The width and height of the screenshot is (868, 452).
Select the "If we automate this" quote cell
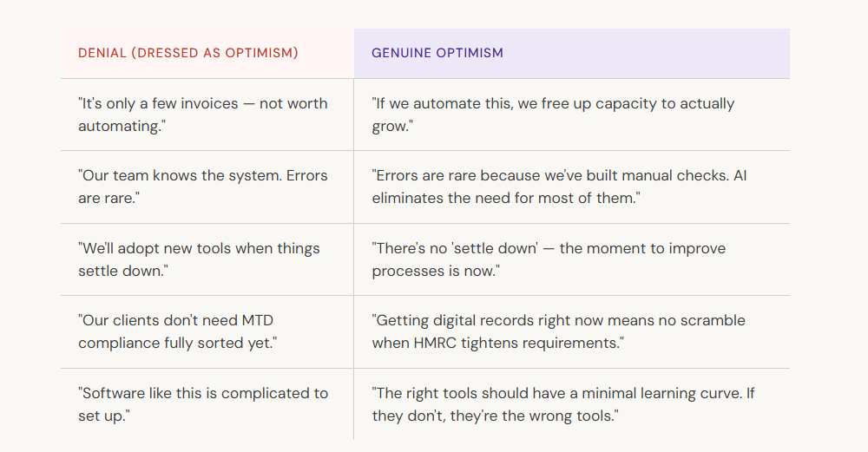pos(553,115)
